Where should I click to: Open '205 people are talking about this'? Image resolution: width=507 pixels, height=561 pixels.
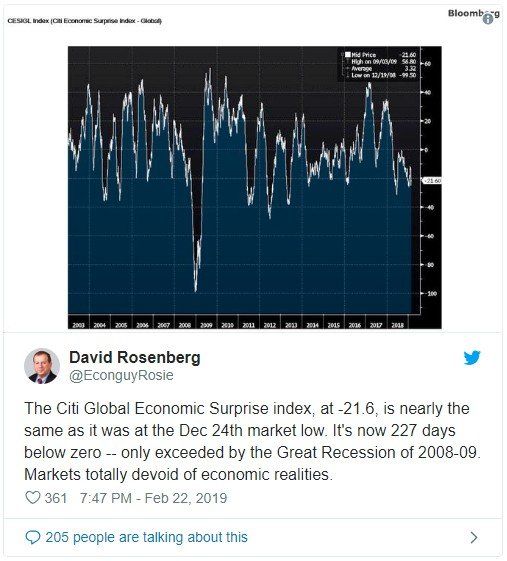point(146,537)
